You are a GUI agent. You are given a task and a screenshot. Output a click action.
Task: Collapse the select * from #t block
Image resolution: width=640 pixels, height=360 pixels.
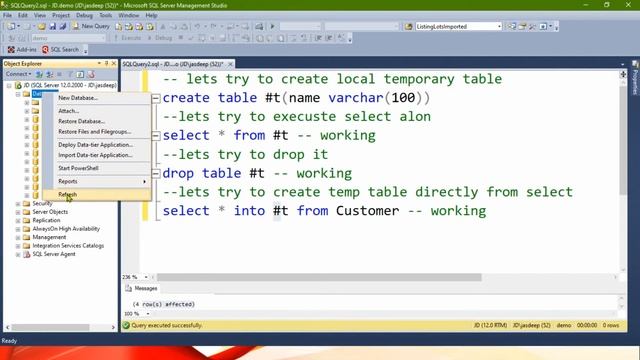(156, 136)
